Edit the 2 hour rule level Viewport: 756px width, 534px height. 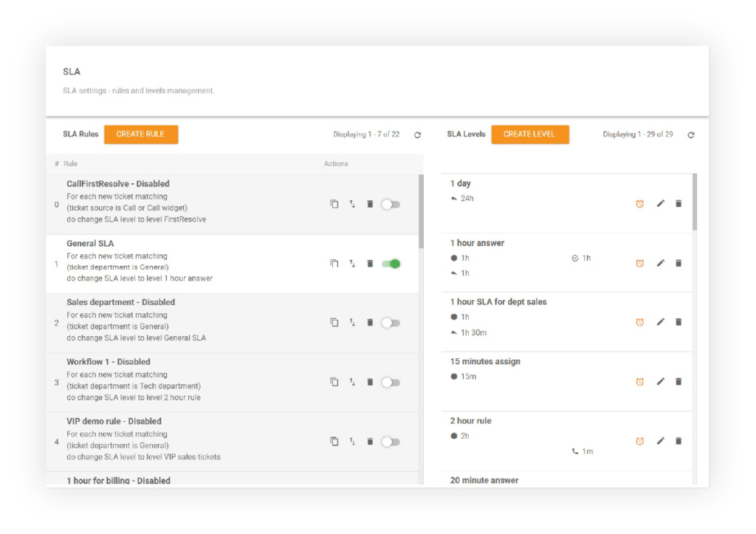[661, 441]
